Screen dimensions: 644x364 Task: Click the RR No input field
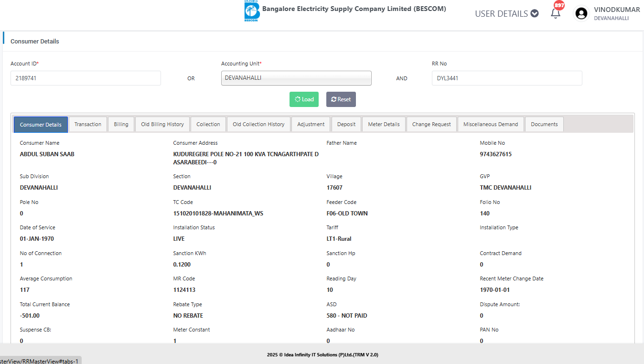click(506, 78)
